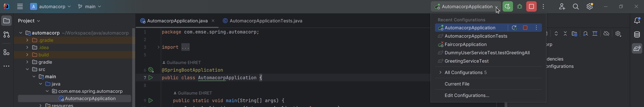Collapse the automacorp root tree node
The image size is (644, 107).
(21, 33)
